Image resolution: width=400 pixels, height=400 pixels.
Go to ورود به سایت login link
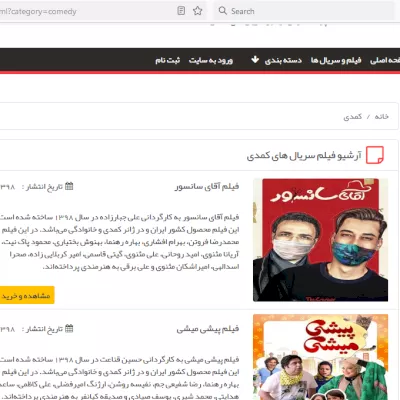pos(211,60)
